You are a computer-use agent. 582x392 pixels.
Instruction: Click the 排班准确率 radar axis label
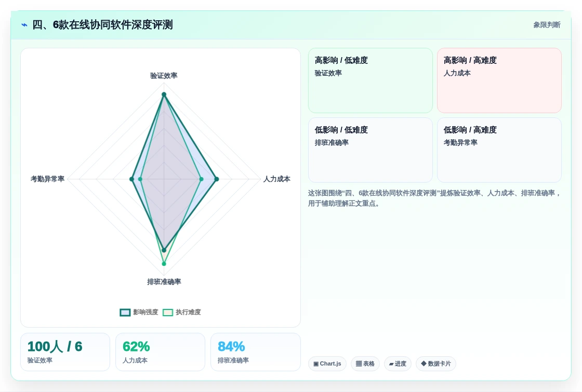pos(164,282)
